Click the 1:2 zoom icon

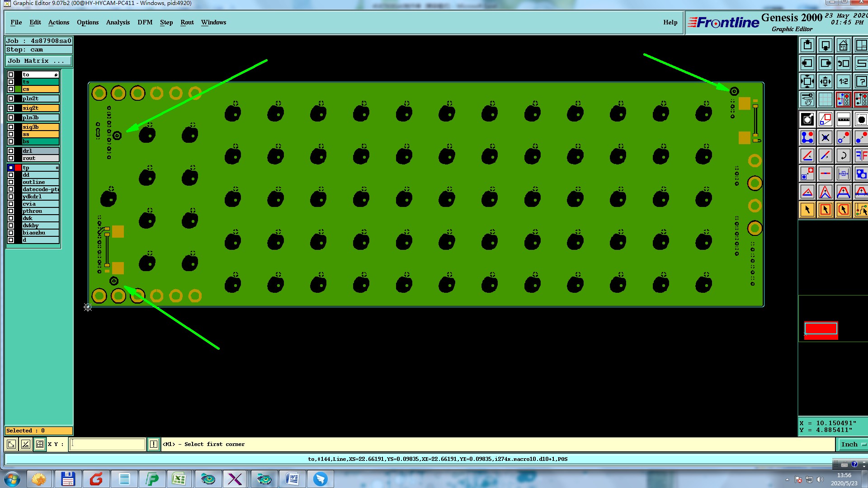coord(843,82)
